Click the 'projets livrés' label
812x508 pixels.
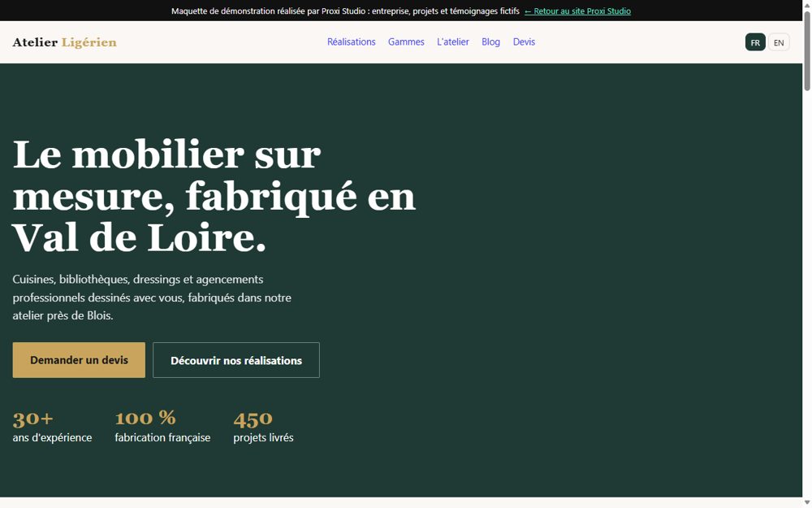263,437
